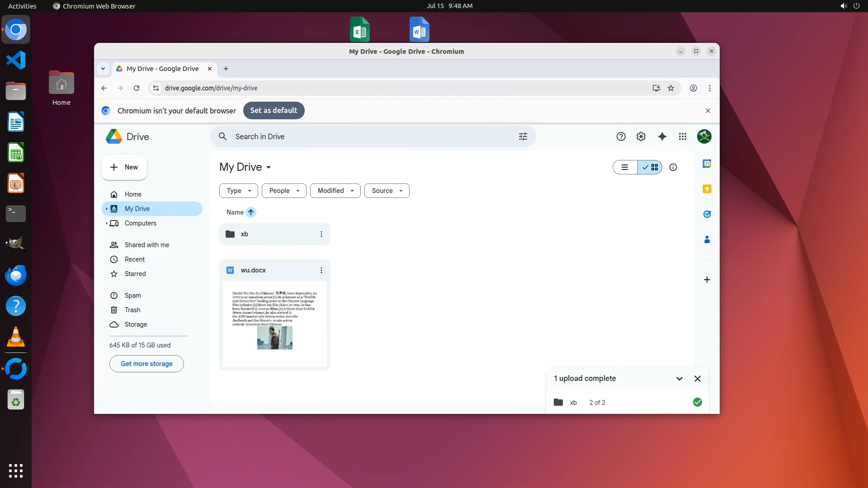This screenshot has height=488, width=868.
Task: Switch to list layout view
Action: click(625, 167)
